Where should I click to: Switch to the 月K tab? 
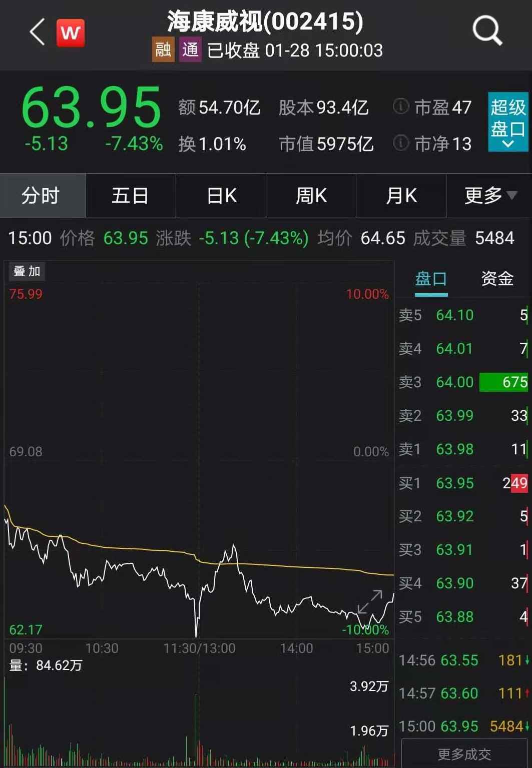(401, 196)
